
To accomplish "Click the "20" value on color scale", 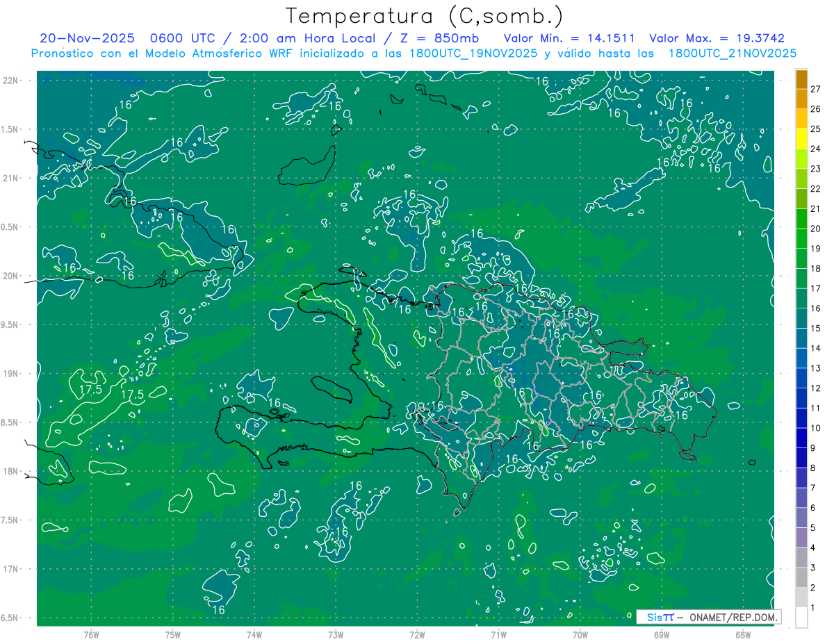I will tap(816, 229).
